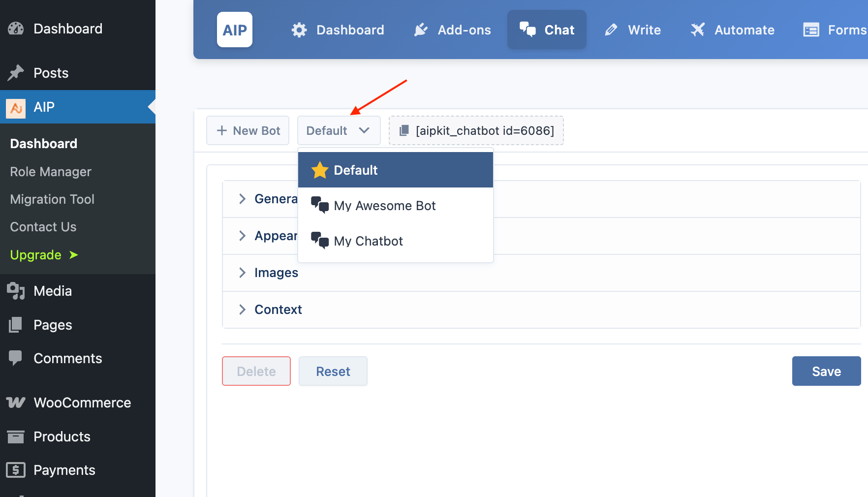The width and height of the screenshot is (868, 497).
Task: Click the WooCommerce icon in sidebar
Action: (16, 403)
